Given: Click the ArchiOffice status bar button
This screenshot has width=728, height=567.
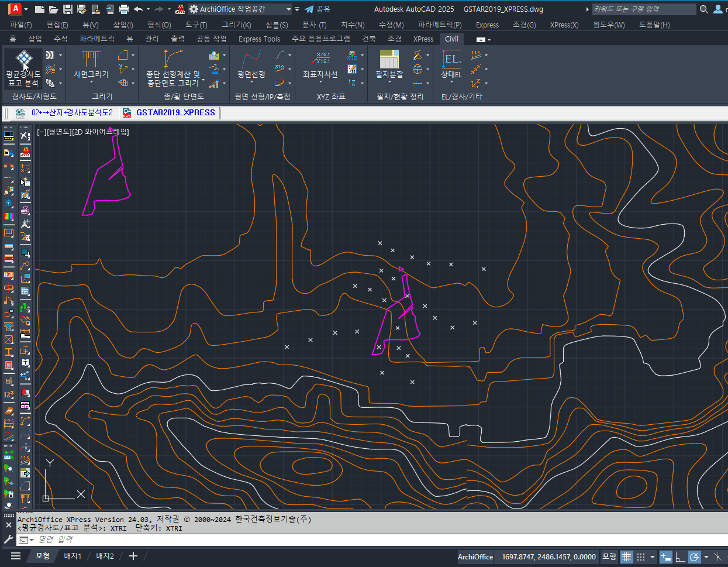Looking at the screenshot, I should pyautogui.click(x=475, y=556).
